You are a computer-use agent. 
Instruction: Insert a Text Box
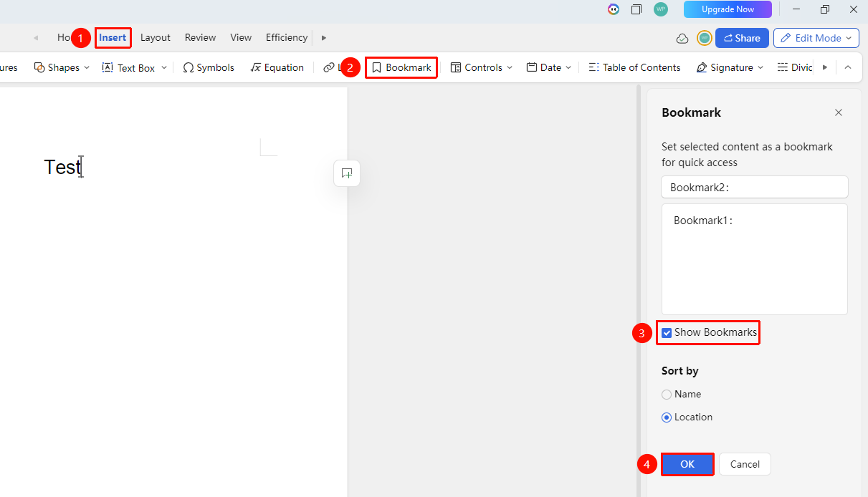(x=134, y=67)
